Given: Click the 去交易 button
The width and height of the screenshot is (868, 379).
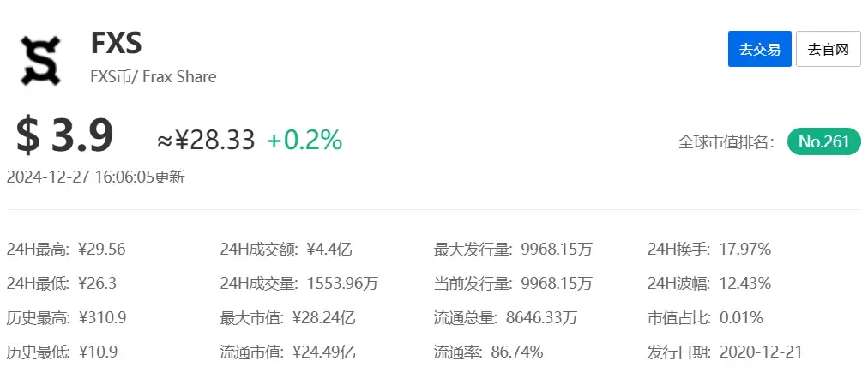Looking at the screenshot, I should click(759, 49).
